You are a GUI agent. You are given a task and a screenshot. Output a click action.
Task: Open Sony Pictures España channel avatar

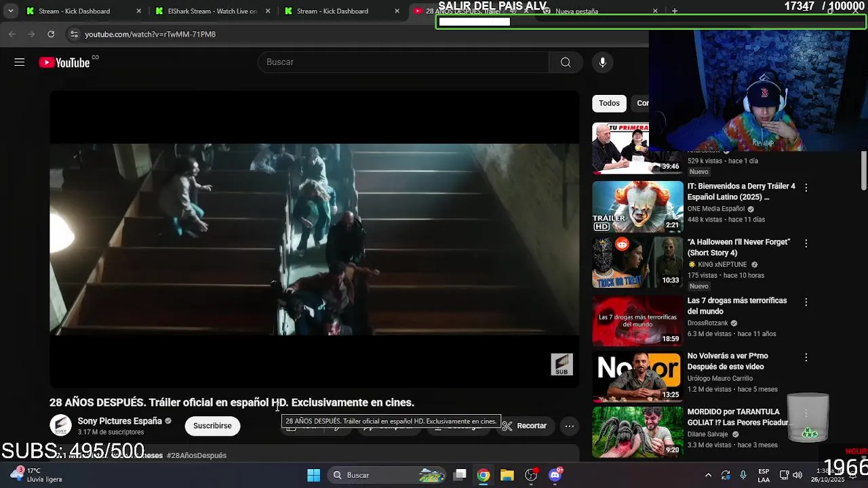(60, 426)
